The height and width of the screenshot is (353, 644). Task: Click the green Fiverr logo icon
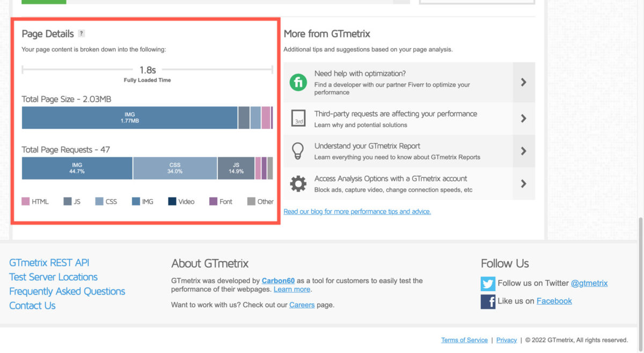298,83
